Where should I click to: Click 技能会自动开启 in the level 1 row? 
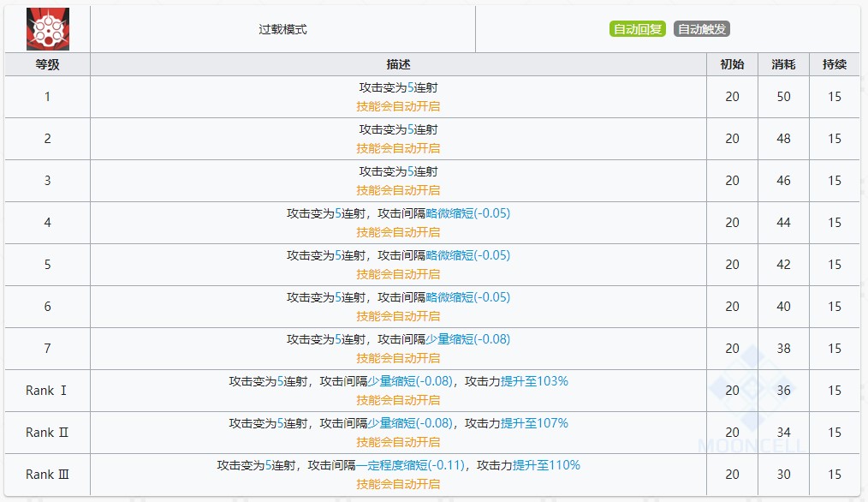pyautogui.click(x=398, y=105)
